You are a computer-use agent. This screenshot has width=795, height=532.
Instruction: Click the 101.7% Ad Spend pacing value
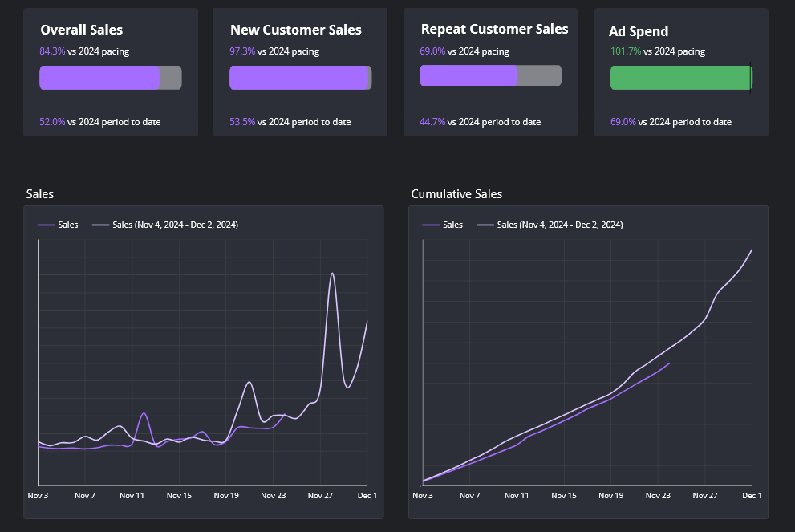626,51
